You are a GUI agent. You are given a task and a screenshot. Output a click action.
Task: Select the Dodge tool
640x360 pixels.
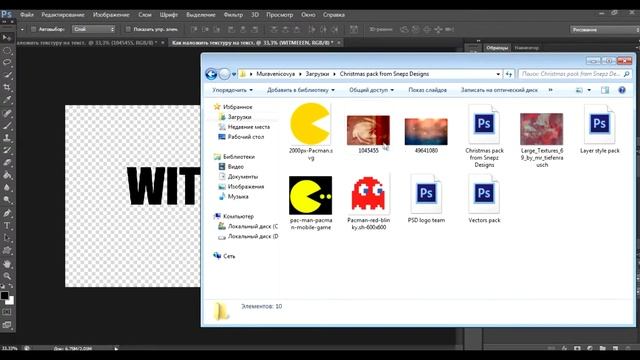[7, 200]
